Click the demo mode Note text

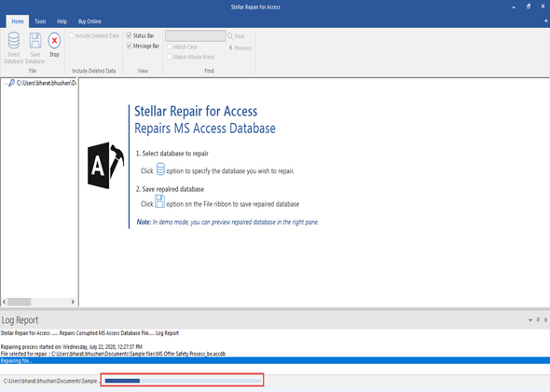(x=227, y=223)
